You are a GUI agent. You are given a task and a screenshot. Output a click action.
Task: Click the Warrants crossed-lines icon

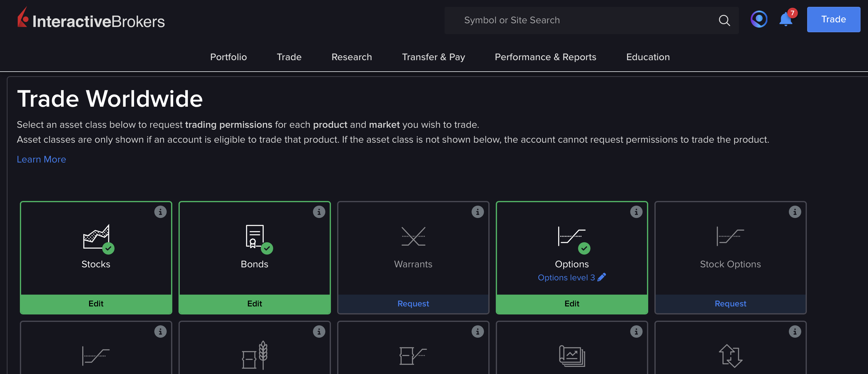point(413,236)
